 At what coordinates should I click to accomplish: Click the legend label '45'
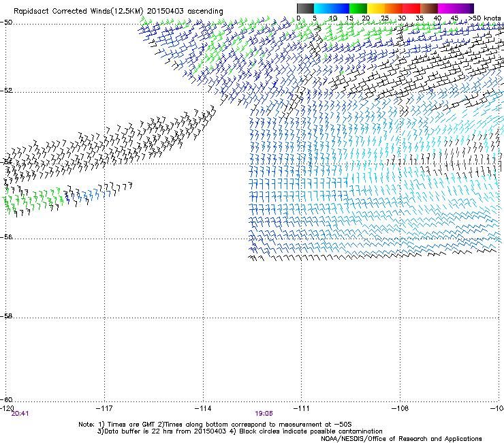454,18
